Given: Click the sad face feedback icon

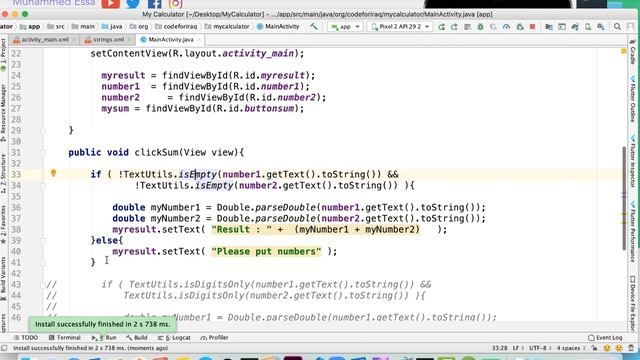Looking at the screenshot, I should coord(619,348).
